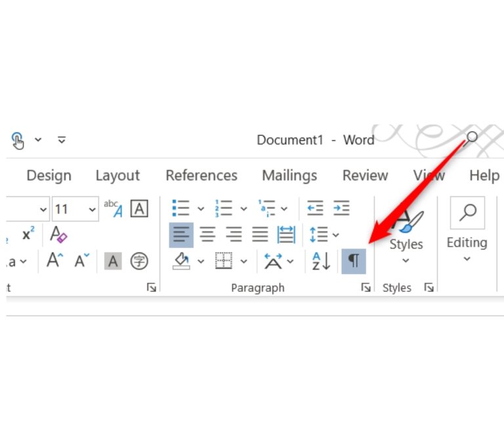The width and height of the screenshot is (504, 448).
Task: Click the Touch/Mouse Mode icon
Action: 18,140
